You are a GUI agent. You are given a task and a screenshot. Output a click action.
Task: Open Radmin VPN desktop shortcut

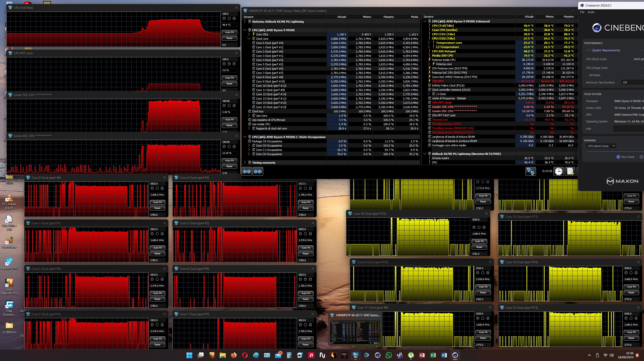pos(9,264)
